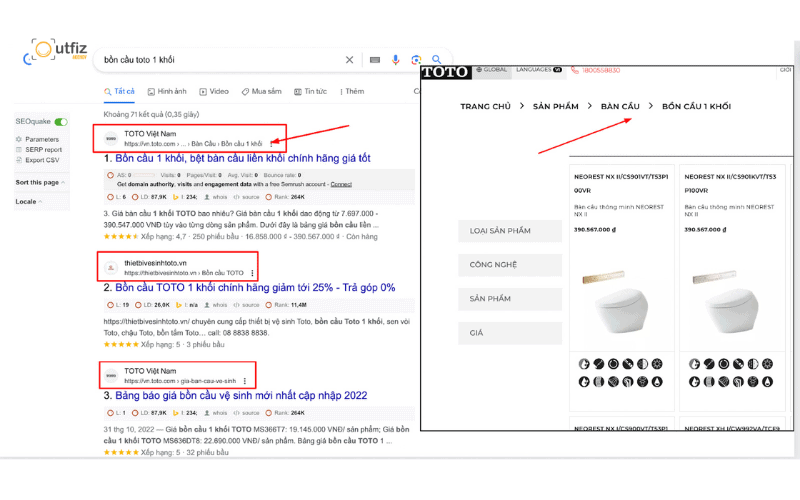This screenshot has height=500, width=800.
Task: Click TOTO Việt Nam favicon of first result
Action: coord(111,138)
